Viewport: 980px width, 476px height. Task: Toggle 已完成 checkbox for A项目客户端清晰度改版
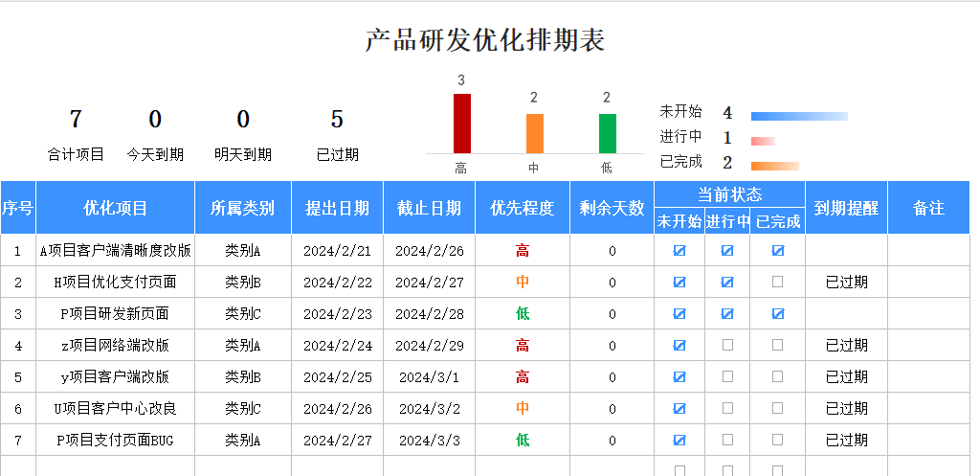(777, 250)
